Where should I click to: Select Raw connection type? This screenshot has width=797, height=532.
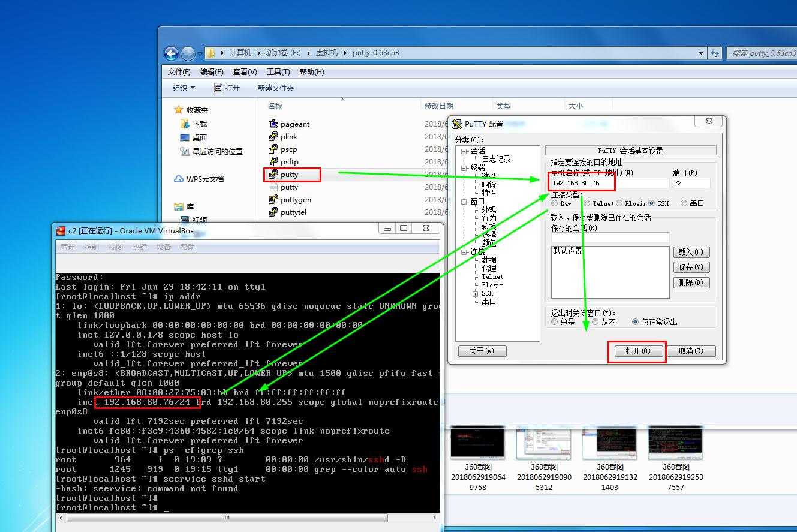tap(554, 203)
